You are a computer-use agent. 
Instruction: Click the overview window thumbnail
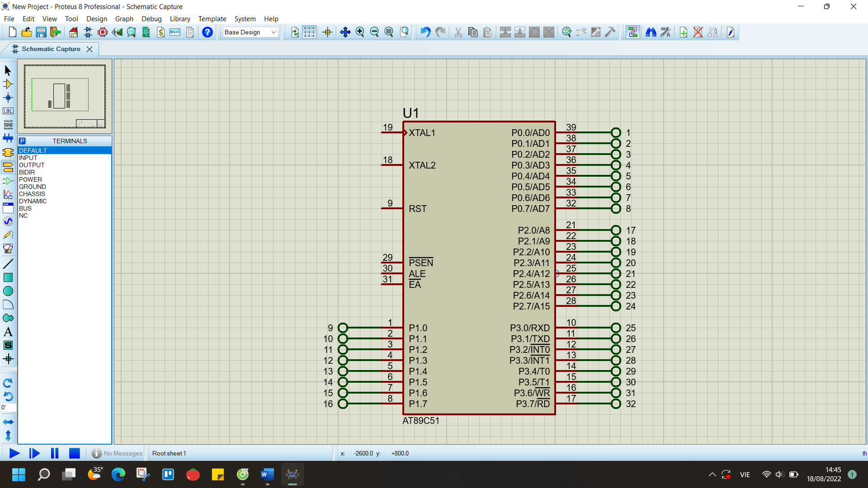click(65, 96)
